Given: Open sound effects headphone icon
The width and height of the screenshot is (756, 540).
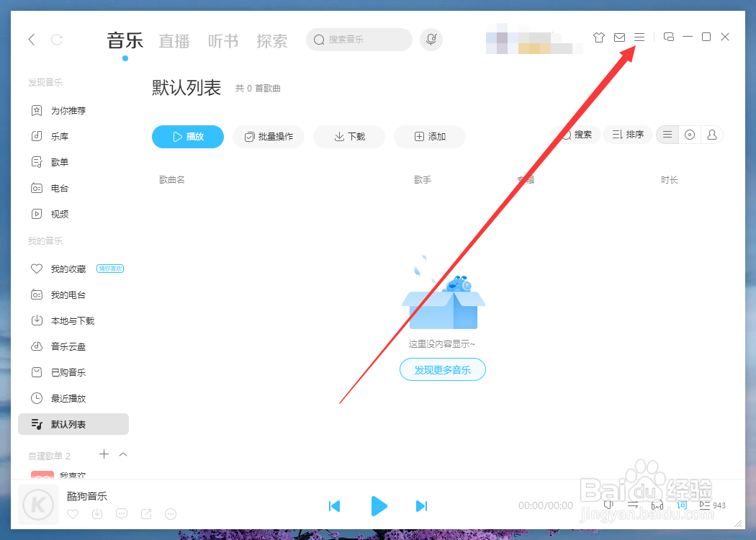Looking at the screenshot, I should pyautogui.click(x=657, y=505).
